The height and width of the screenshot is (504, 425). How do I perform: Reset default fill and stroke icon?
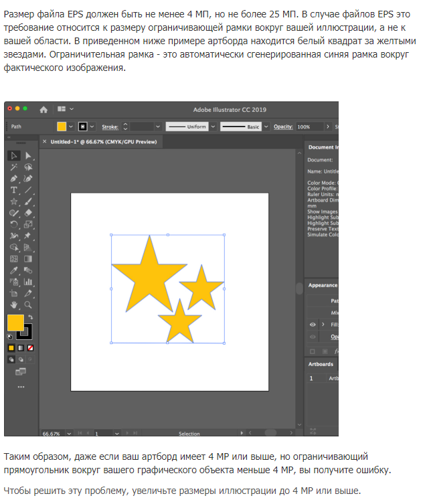tap(10, 337)
